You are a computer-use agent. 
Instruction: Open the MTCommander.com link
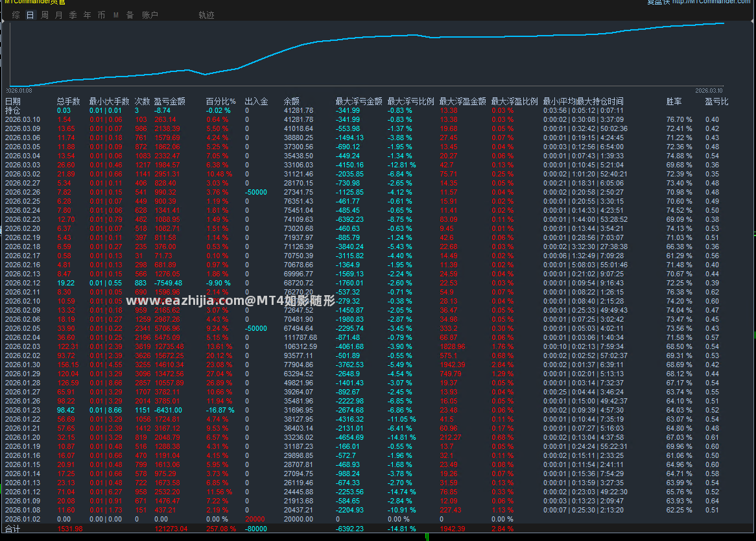[712, 2]
